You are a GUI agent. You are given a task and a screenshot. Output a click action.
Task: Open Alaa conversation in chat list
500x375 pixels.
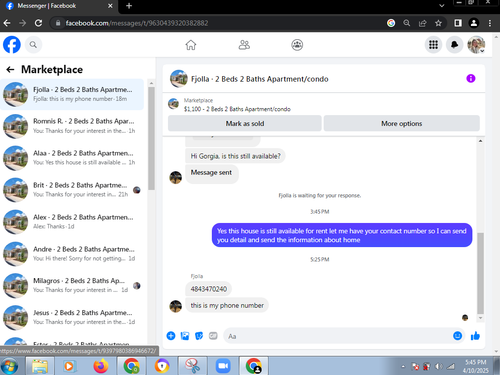[x=72, y=158]
